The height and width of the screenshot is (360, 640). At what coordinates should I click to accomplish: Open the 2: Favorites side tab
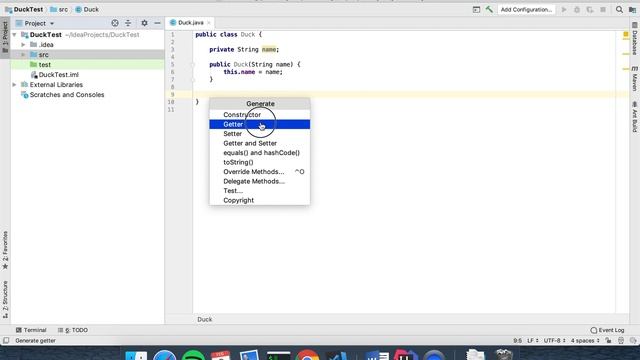(5, 250)
